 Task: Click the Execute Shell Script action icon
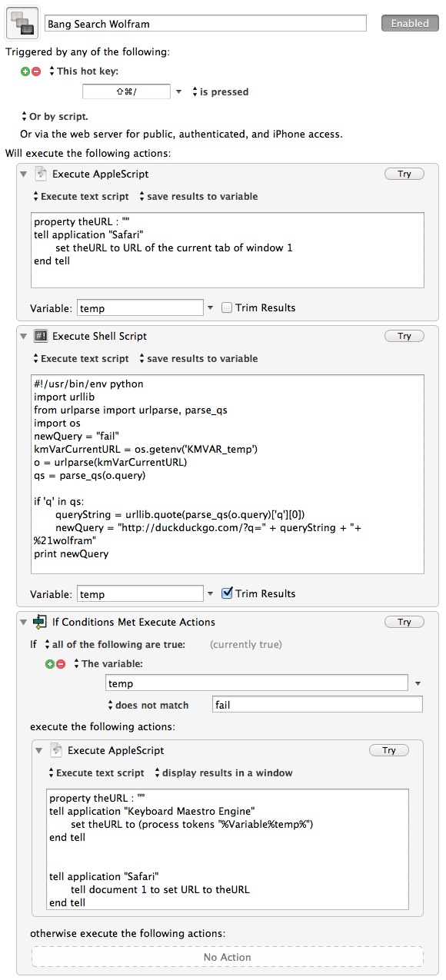tap(42, 336)
